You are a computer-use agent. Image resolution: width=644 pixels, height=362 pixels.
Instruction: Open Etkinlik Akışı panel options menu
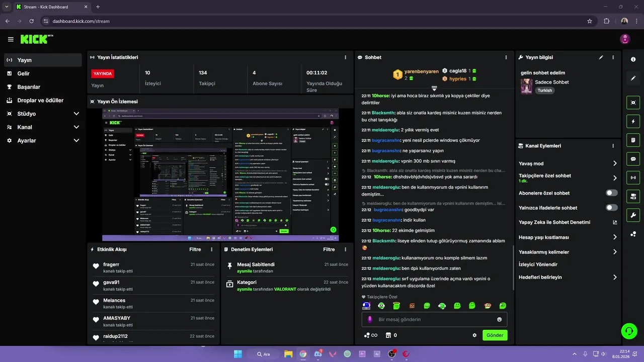[211, 249]
